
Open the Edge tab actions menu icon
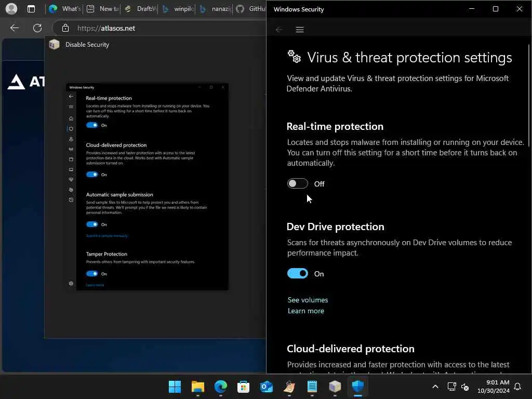click(x=31, y=9)
